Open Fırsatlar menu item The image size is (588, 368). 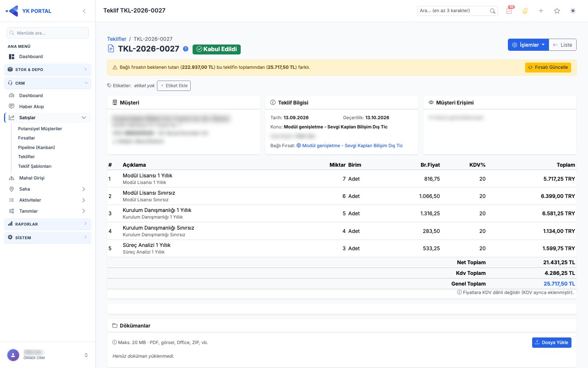[x=26, y=138]
